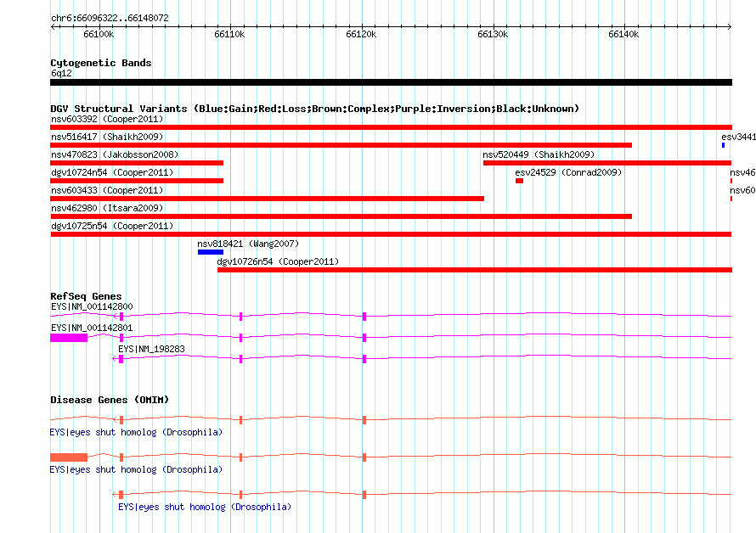The width and height of the screenshot is (756, 533).
Task: Click the small blue esv3441 bar at right edge
Action: coord(723,145)
